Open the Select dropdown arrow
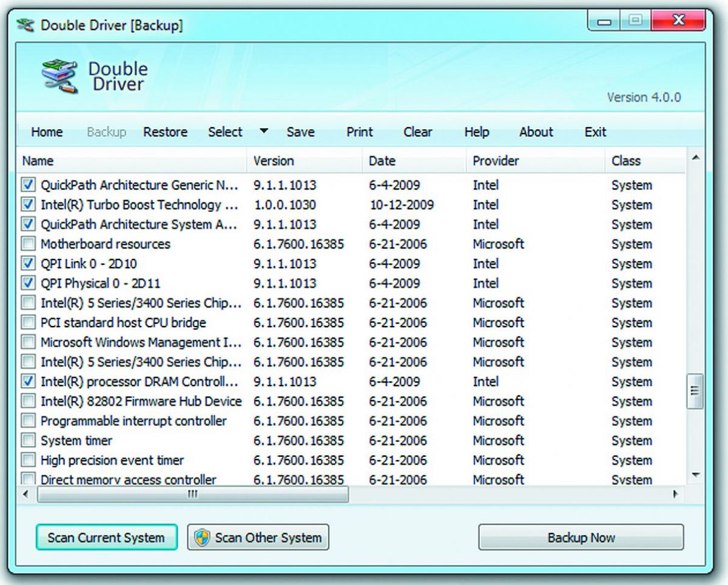Screen dimensions: 728x585 [264, 131]
